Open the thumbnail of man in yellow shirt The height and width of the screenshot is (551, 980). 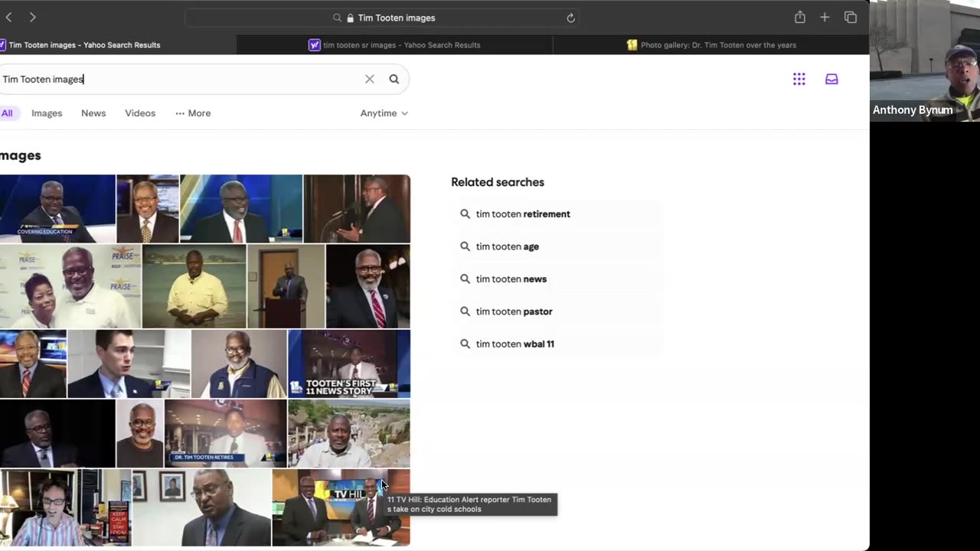pos(194,286)
